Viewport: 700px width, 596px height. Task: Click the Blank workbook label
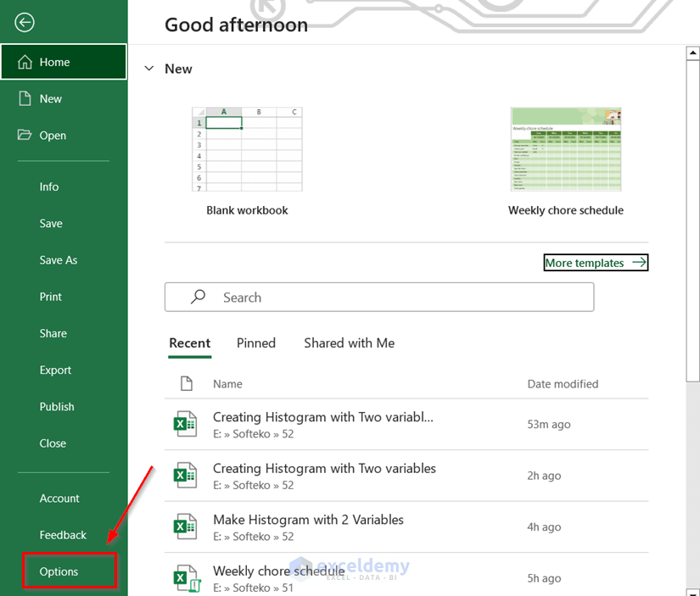point(247,210)
